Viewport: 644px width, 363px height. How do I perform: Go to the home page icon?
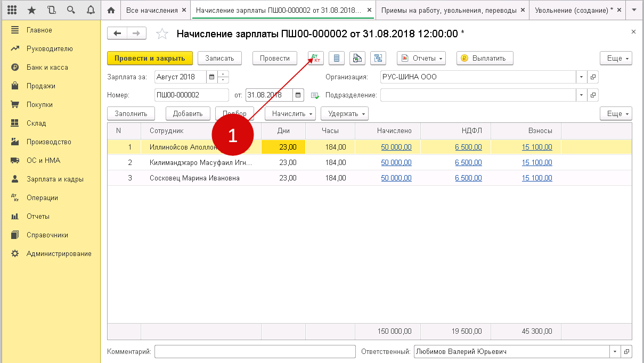point(111,10)
